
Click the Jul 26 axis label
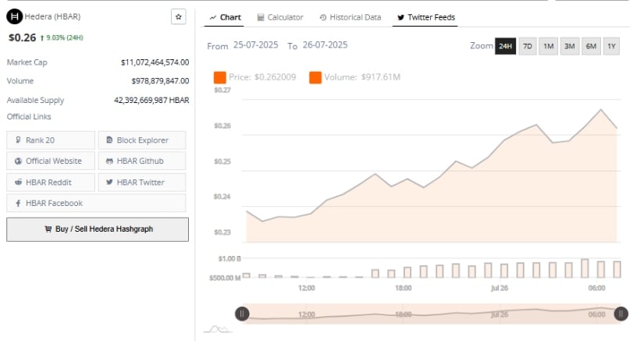click(x=500, y=288)
